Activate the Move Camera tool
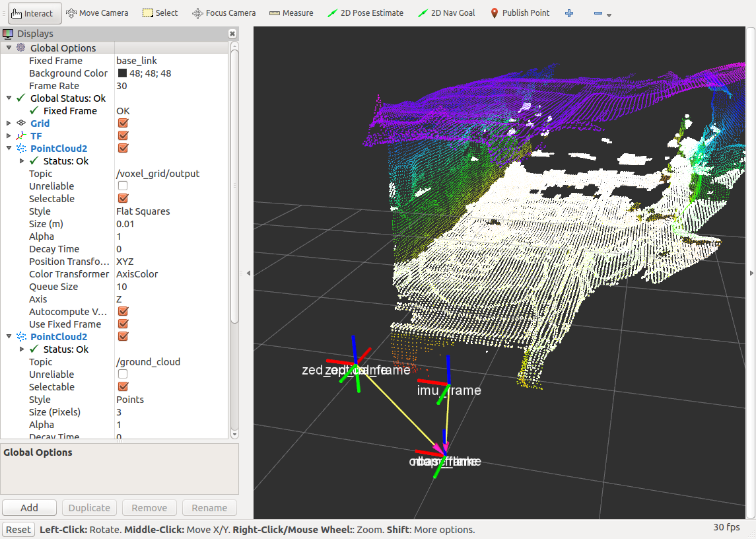This screenshot has height=539, width=756. (97, 13)
